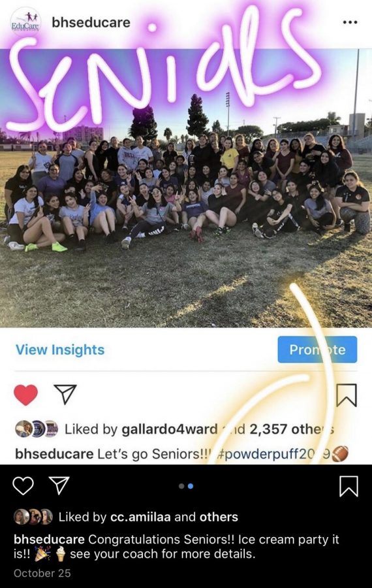Save the post with the white-background bookmark icon
Screen dimensions: 372x588
coord(347,395)
